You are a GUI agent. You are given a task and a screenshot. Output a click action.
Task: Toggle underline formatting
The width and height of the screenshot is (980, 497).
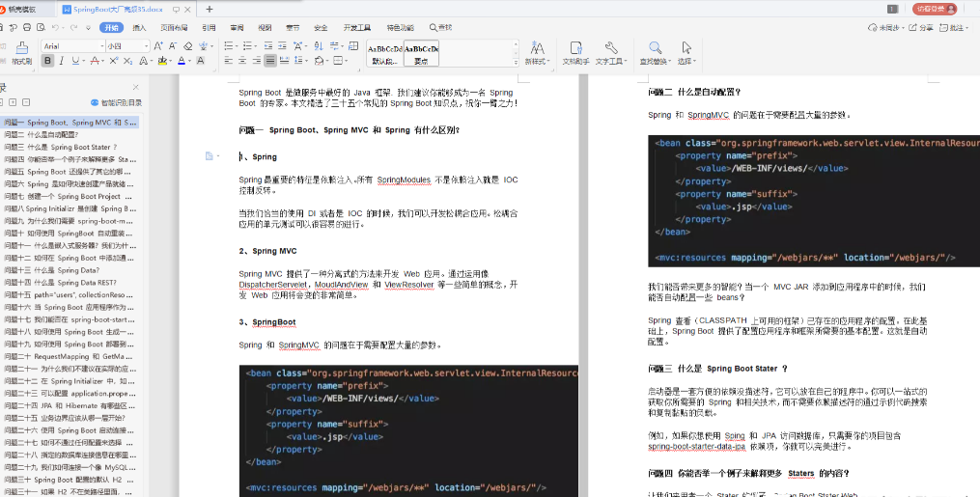[x=75, y=61]
